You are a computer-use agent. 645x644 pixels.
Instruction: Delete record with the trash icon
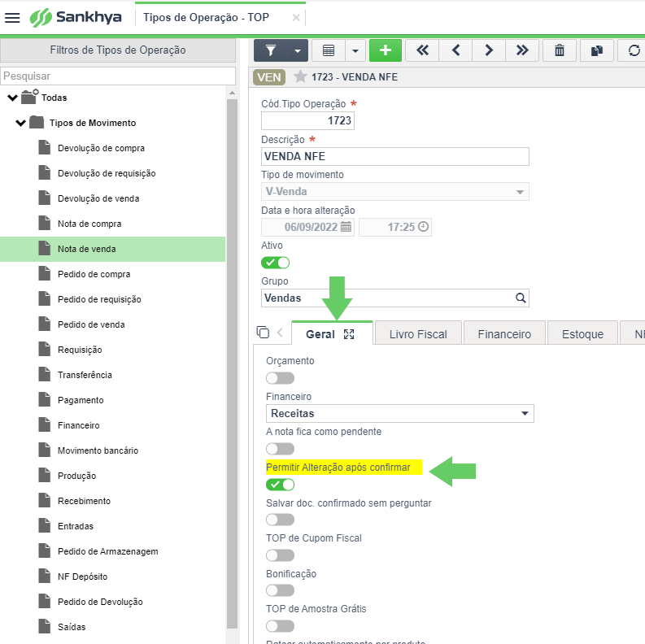560,50
